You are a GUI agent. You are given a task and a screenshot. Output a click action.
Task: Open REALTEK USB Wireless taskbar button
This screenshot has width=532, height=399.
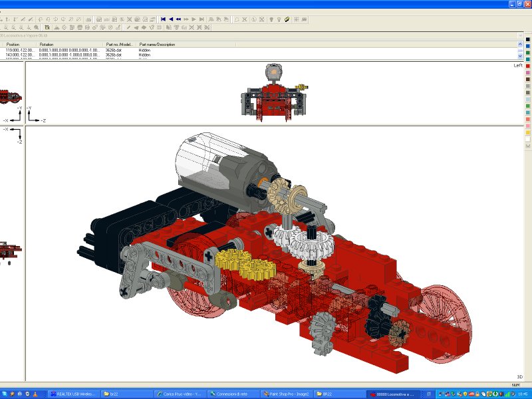click(x=73, y=394)
